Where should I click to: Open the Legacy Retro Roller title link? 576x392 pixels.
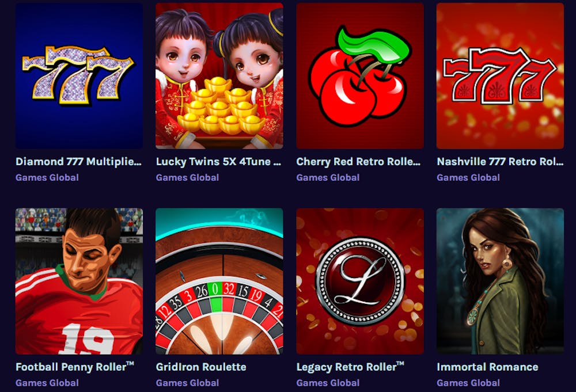tap(350, 367)
